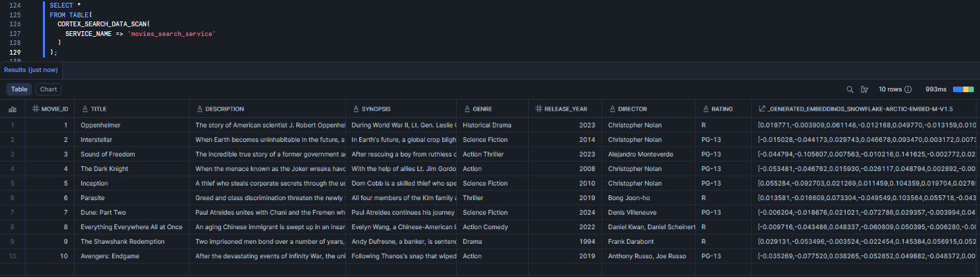
Task: Click the Thriller genre cell for Parasite
Action: 493,198
